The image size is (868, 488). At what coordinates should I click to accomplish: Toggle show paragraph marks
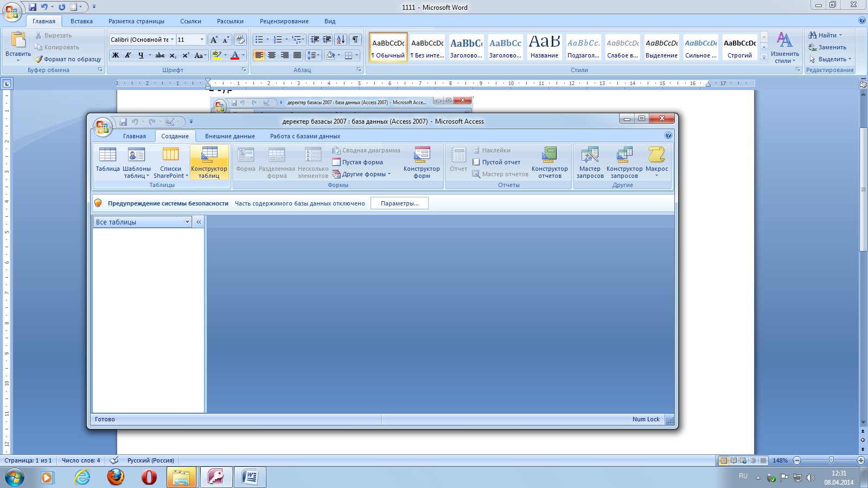pyautogui.click(x=355, y=40)
